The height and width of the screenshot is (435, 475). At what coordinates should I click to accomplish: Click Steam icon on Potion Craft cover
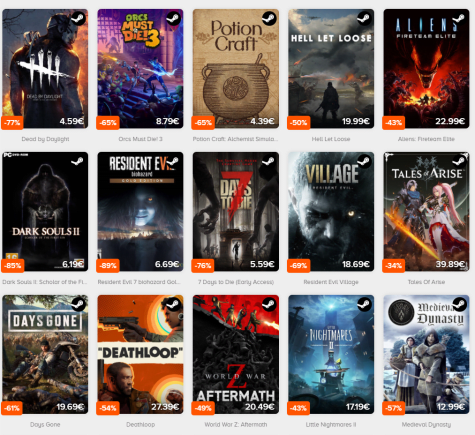tap(269, 18)
